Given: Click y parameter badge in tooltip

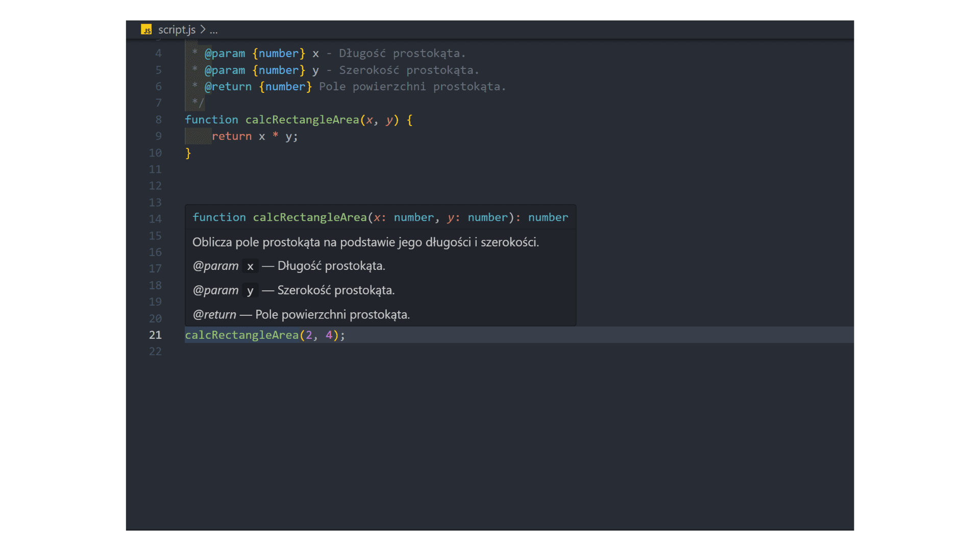Looking at the screenshot, I should coord(250,291).
